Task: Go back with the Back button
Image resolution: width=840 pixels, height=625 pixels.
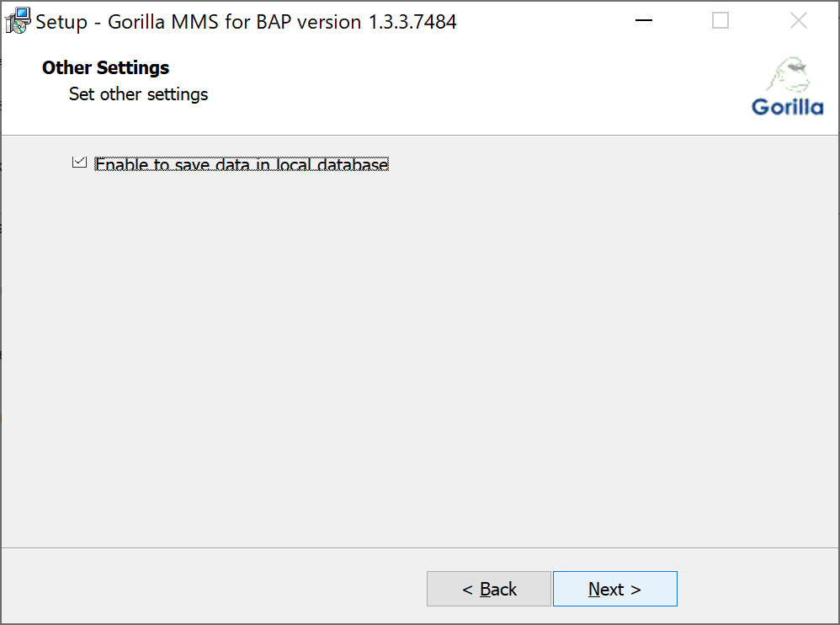Action: pos(489,588)
